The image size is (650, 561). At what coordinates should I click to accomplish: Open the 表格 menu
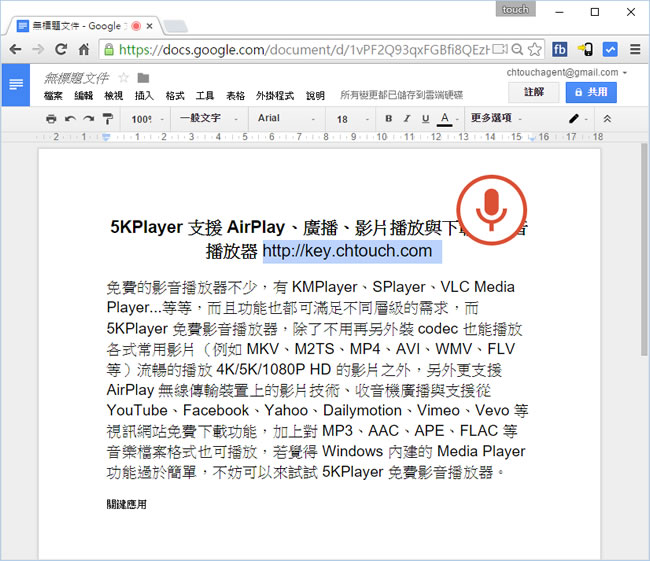(235, 96)
